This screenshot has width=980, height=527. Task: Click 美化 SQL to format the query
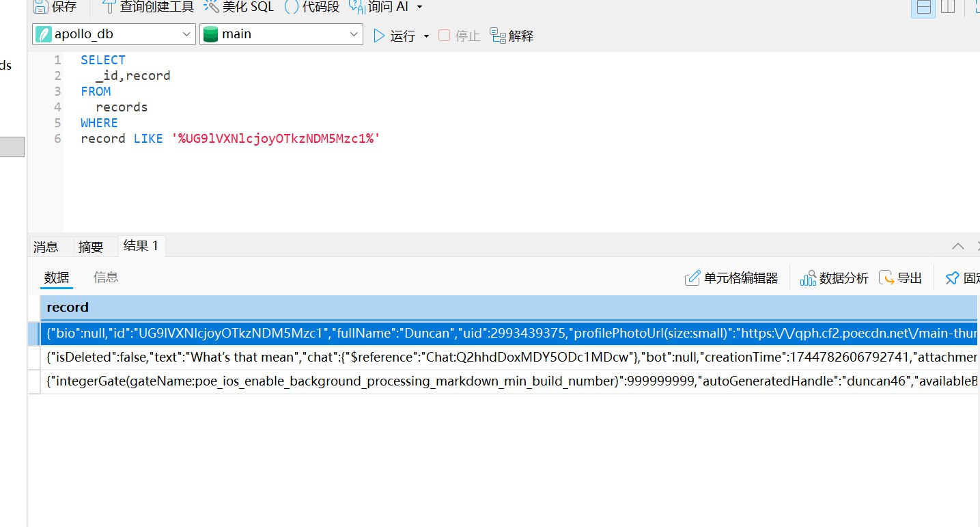(240, 7)
